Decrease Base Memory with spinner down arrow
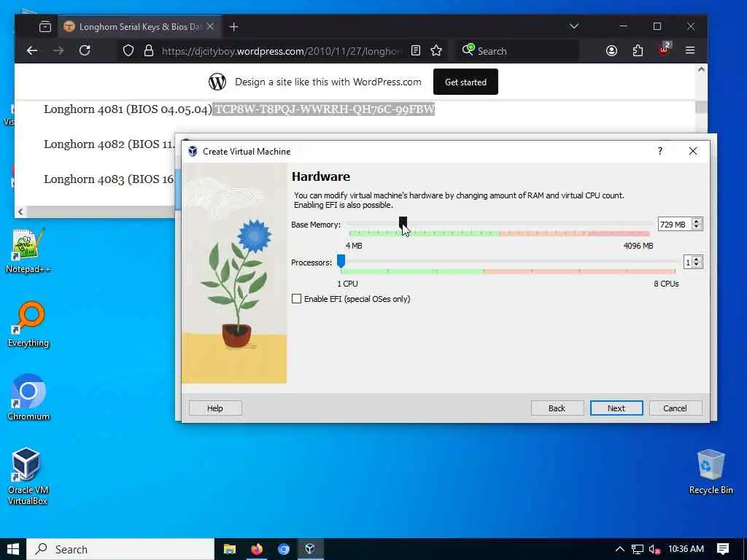 [697, 227]
